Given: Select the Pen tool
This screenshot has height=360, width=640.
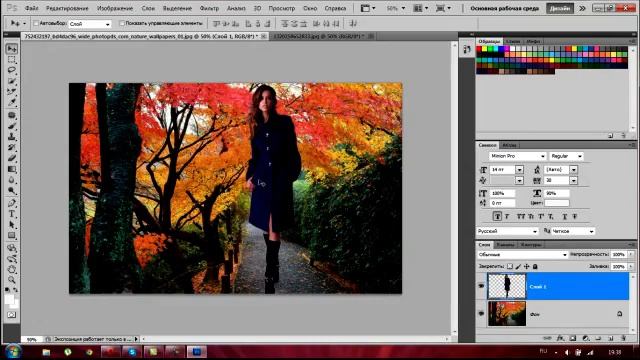Looking at the screenshot, I should pos(12,203).
